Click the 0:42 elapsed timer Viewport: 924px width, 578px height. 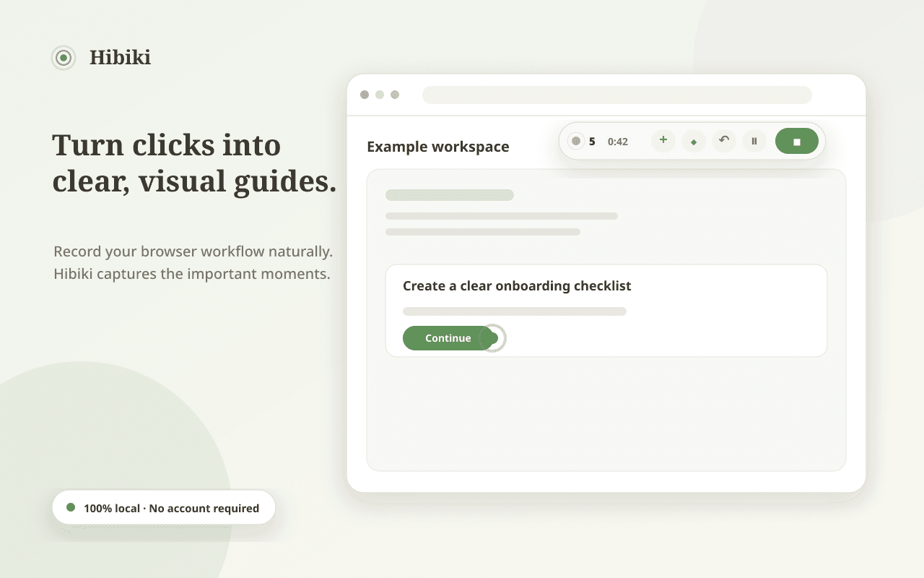point(618,142)
